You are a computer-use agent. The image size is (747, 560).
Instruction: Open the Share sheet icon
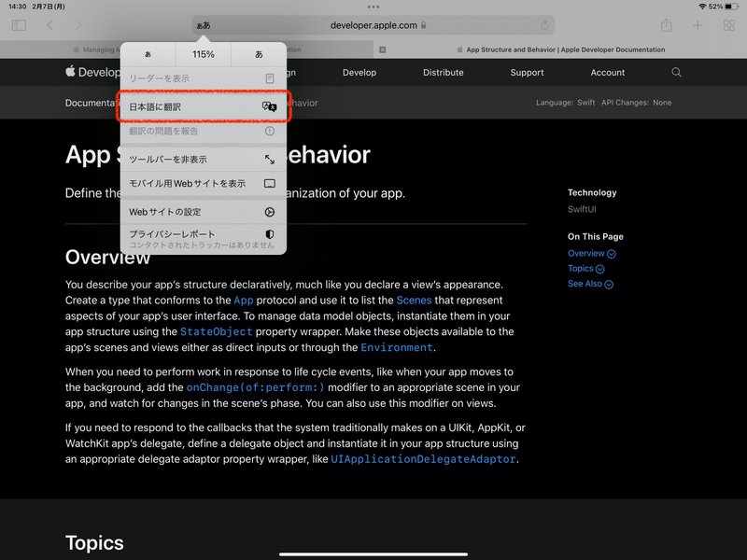point(667,25)
